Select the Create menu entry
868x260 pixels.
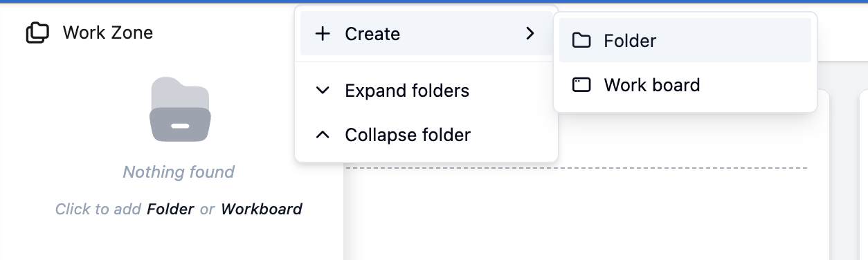tap(426, 33)
